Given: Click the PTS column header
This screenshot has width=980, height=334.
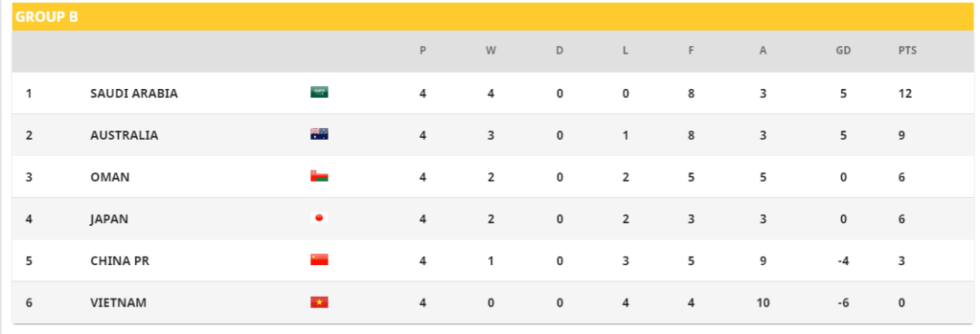Looking at the screenshot, I should [x=907, y=51].
